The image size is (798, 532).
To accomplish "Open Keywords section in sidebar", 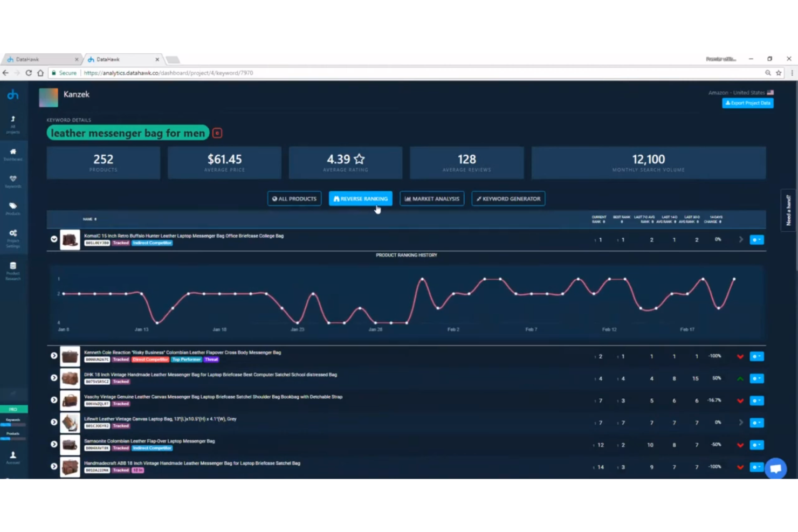I will pyautogui.click(x=13, y=182).
